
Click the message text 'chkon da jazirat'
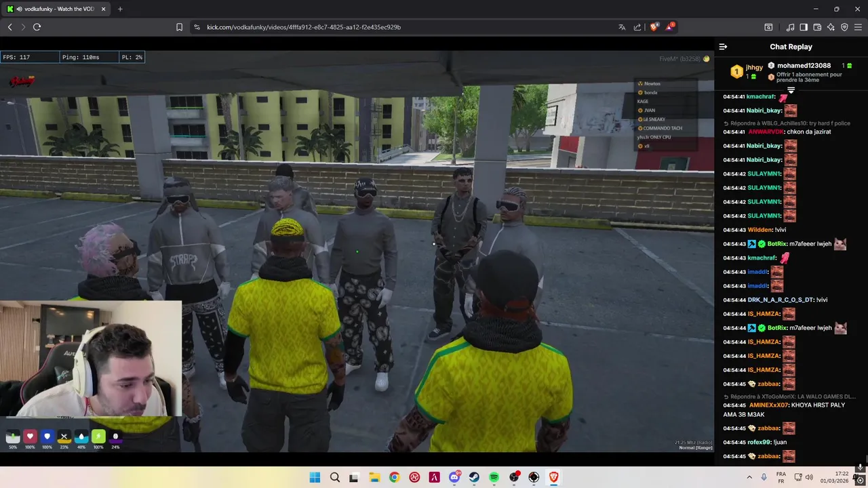[809, 131]
